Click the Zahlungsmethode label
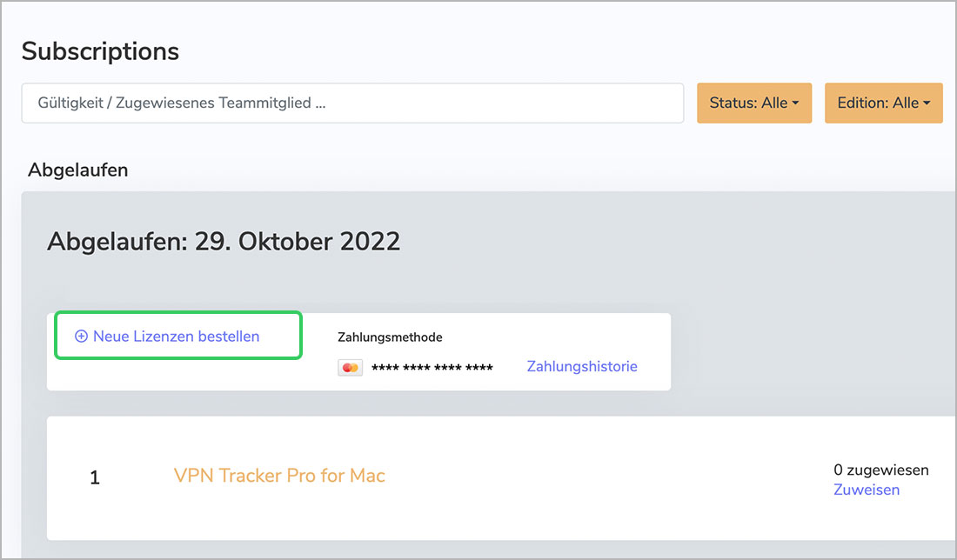 (x=390, y=337)
